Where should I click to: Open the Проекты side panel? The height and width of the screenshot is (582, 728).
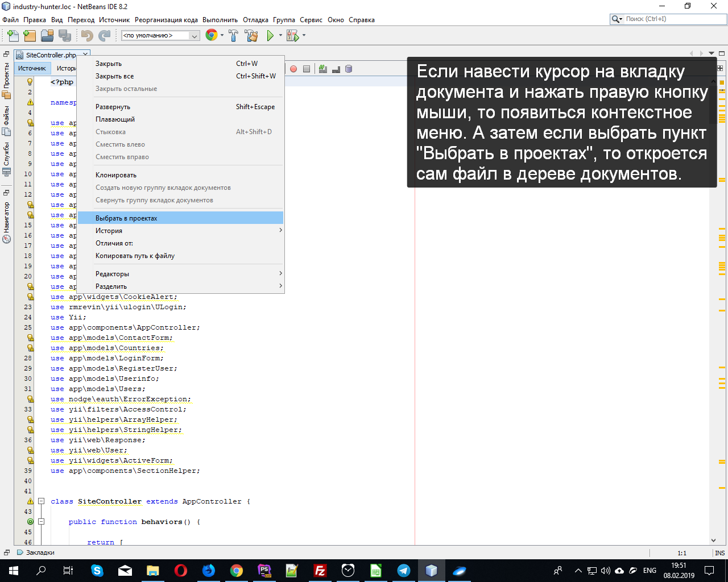click(x=7, y=80)
